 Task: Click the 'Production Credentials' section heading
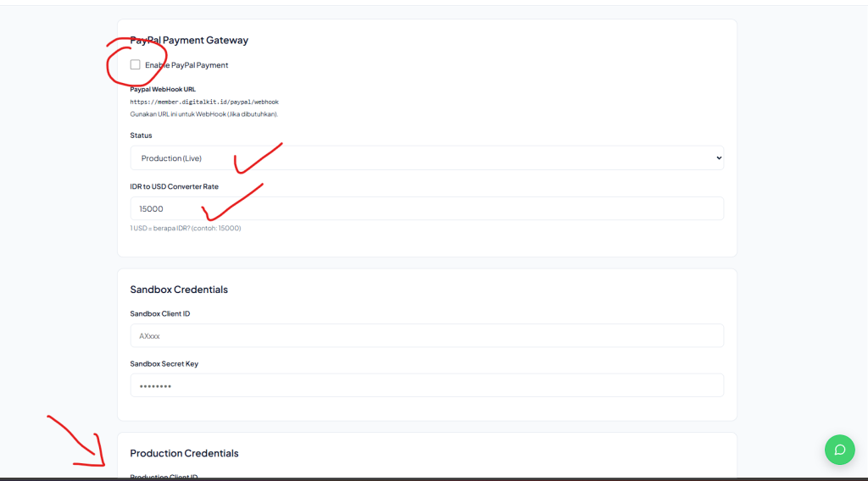coord(184,453)
